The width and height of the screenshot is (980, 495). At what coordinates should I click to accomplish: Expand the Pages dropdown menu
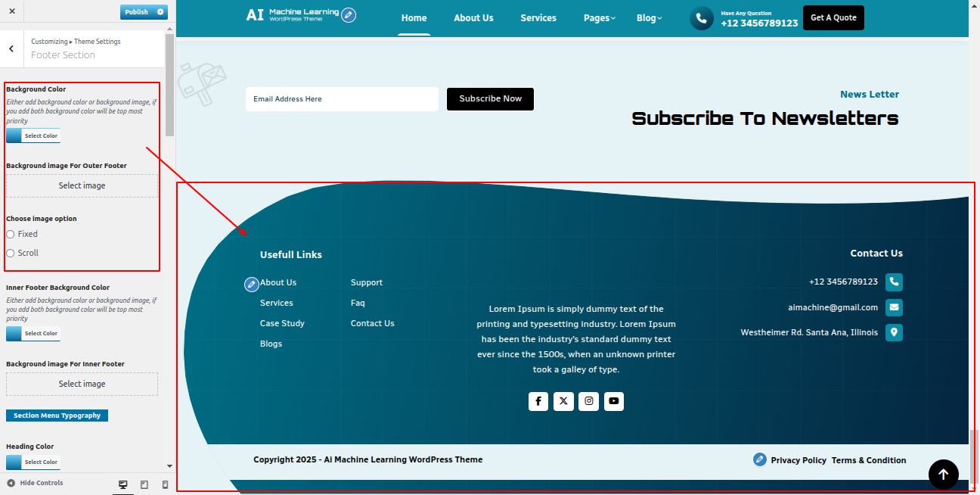pos(599,18)
